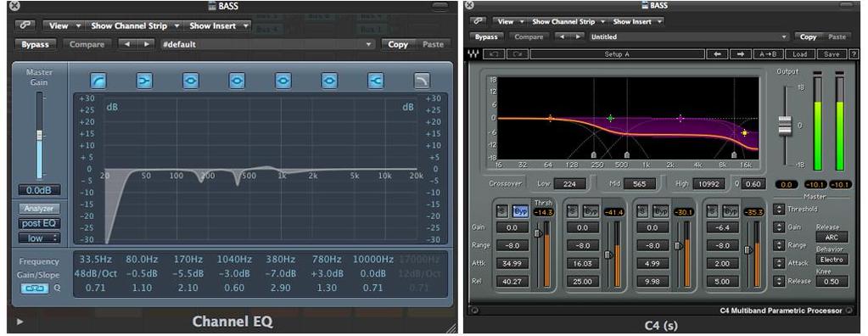Select next setting arrow in Channel EQ header
The height and width of the screenshot is (336, 868).
click(x=146, y=44)
